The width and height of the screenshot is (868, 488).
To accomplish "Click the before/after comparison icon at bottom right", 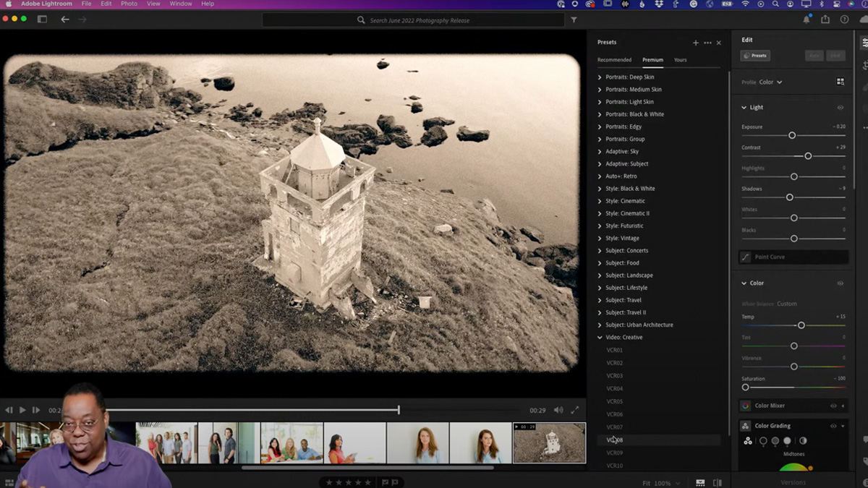I will [x=717, y=483].
